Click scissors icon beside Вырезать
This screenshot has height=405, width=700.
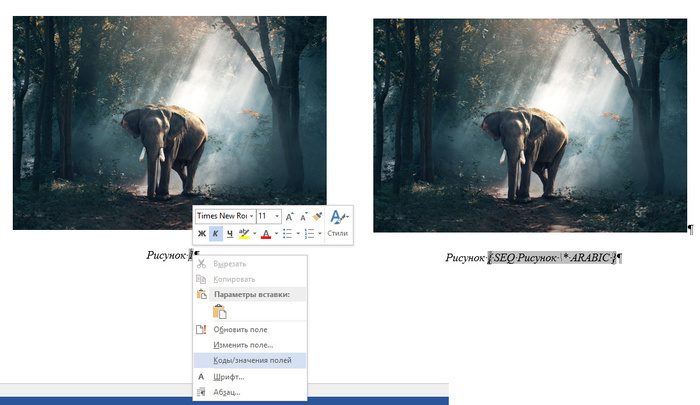201,264
